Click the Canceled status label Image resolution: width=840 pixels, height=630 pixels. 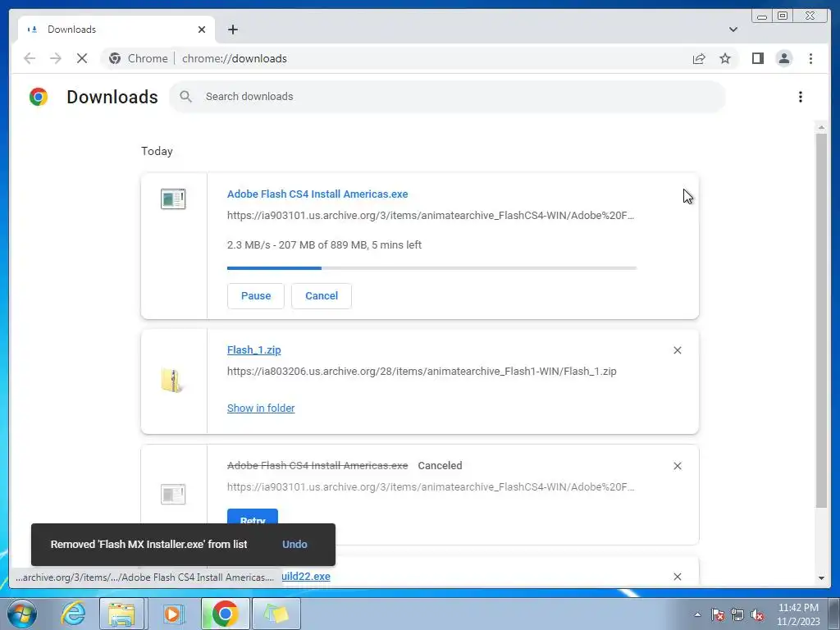tap(440, 466)
